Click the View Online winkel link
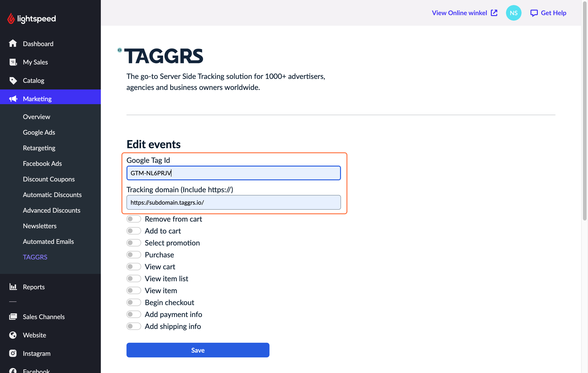This screenshot has height=373, width=588. click(459, 13)
